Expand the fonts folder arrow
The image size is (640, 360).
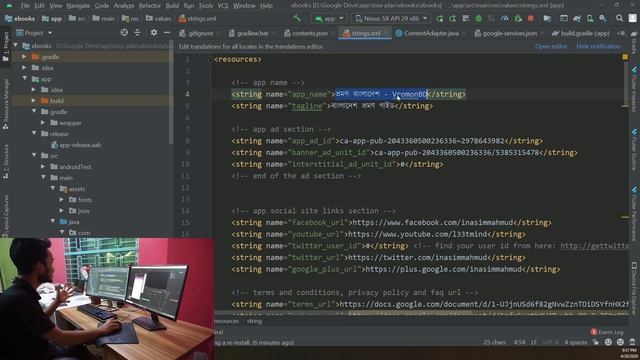point(62,200)
